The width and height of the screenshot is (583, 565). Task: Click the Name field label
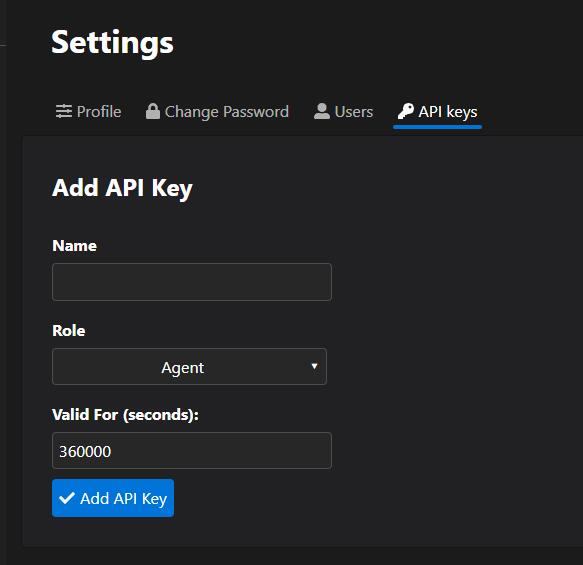75,246
